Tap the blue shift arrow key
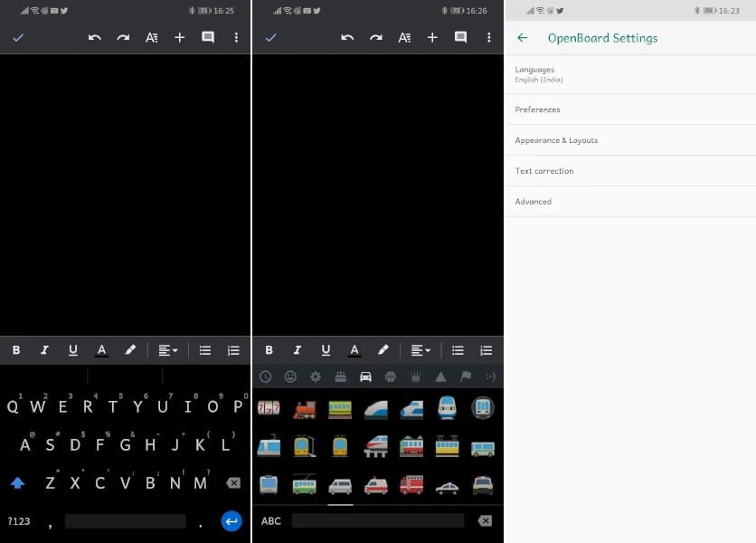 click(x=17, y=482)
